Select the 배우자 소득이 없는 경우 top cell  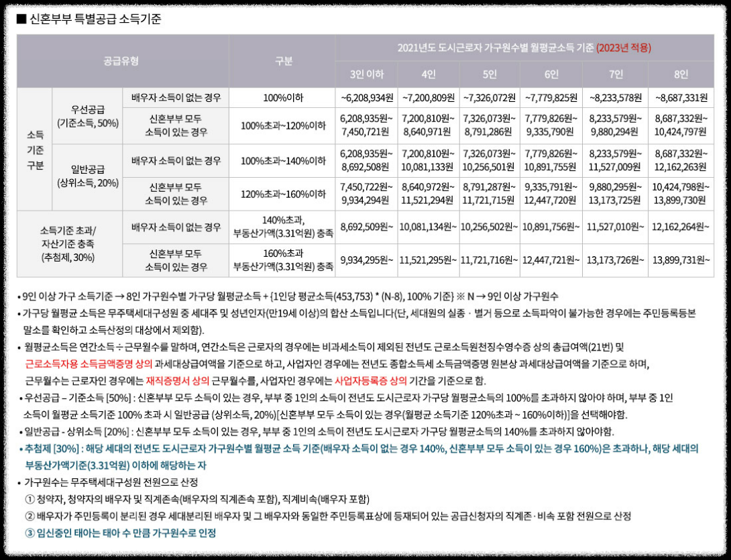176,98
